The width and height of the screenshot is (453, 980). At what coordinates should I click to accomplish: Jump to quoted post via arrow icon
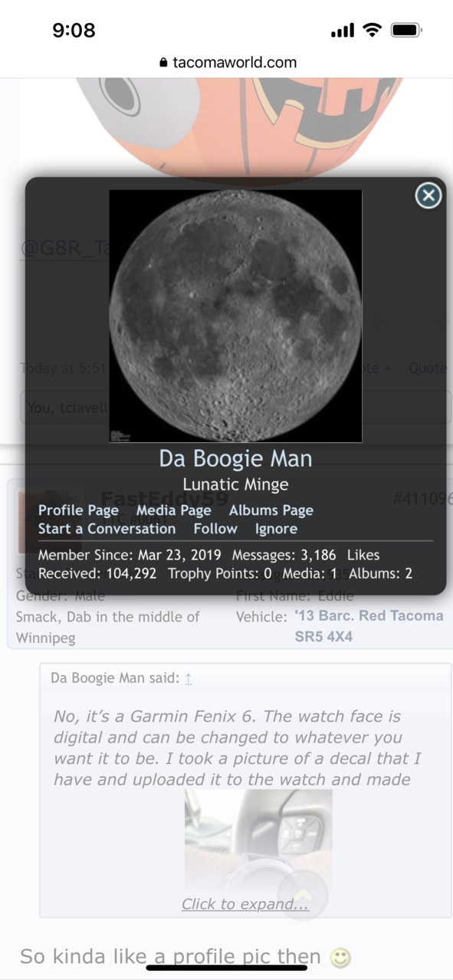tap(189, 679)
